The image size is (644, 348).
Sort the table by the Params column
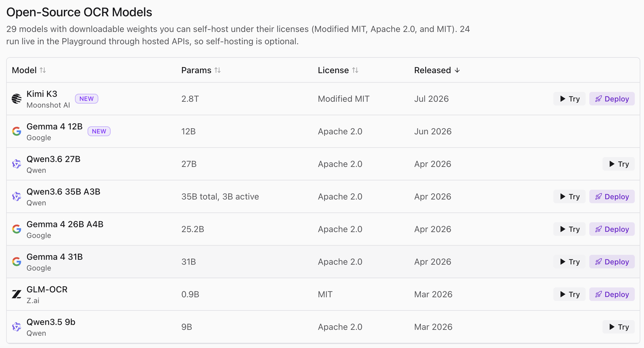201,70
